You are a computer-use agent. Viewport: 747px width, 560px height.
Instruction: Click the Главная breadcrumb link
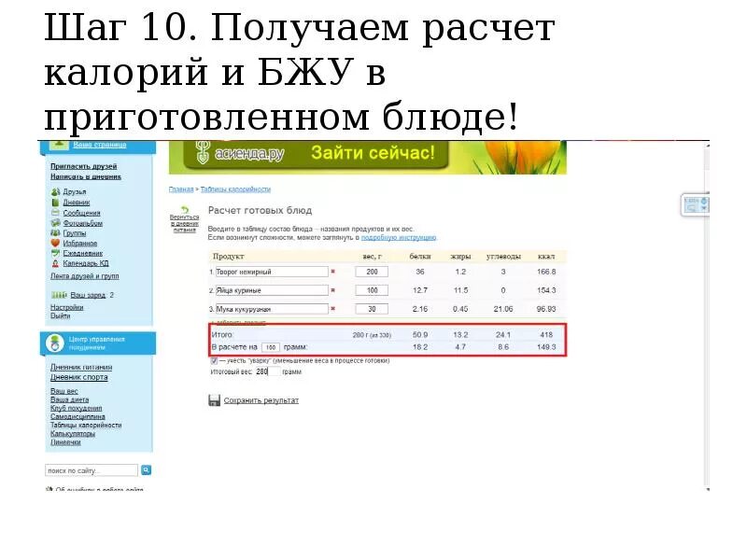point(181,189)
